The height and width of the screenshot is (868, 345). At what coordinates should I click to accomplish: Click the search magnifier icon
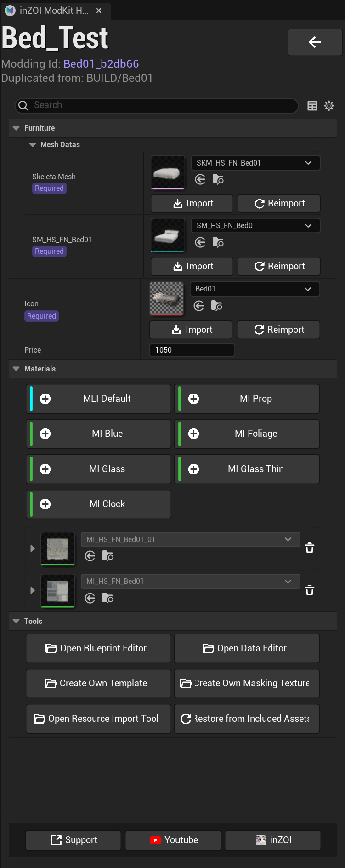(23, 106)
